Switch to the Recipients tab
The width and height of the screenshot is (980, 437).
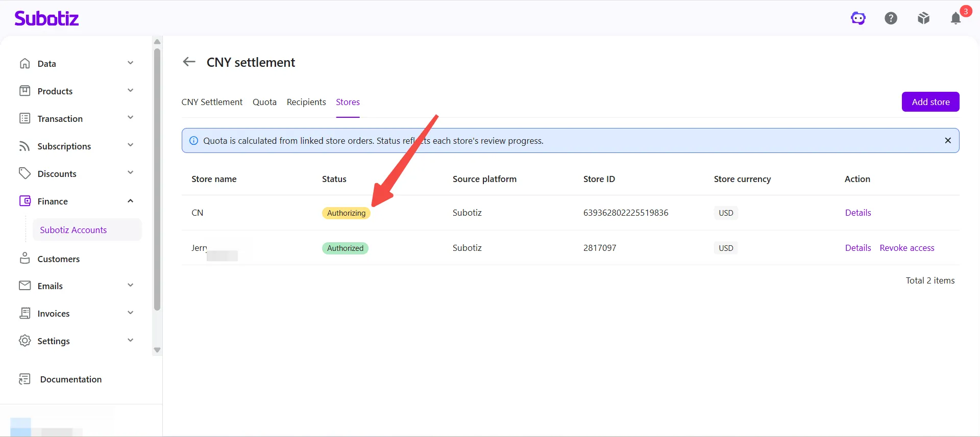click(x=306, y=102)
